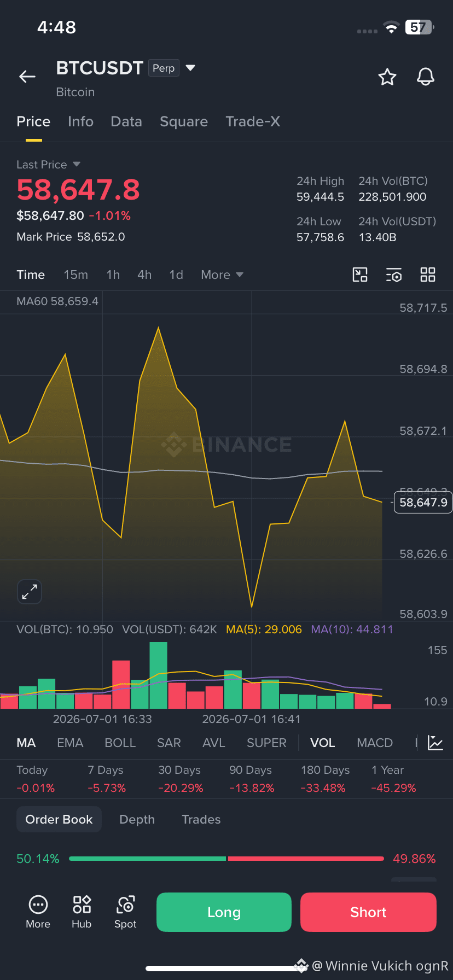Image resolution: width=453 pixels, height=980 pixels.
Task: Toggle MA indicator
Action: [26, 743]
